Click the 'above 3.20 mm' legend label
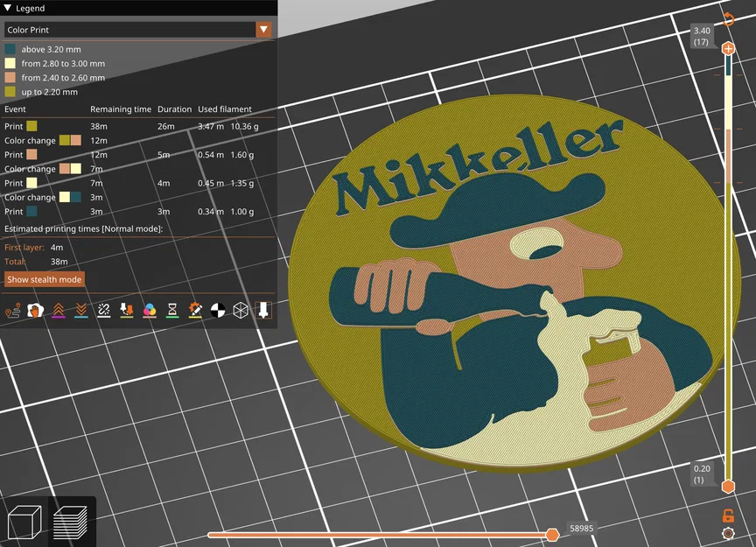Screen dimensions: 756x547 51,49
